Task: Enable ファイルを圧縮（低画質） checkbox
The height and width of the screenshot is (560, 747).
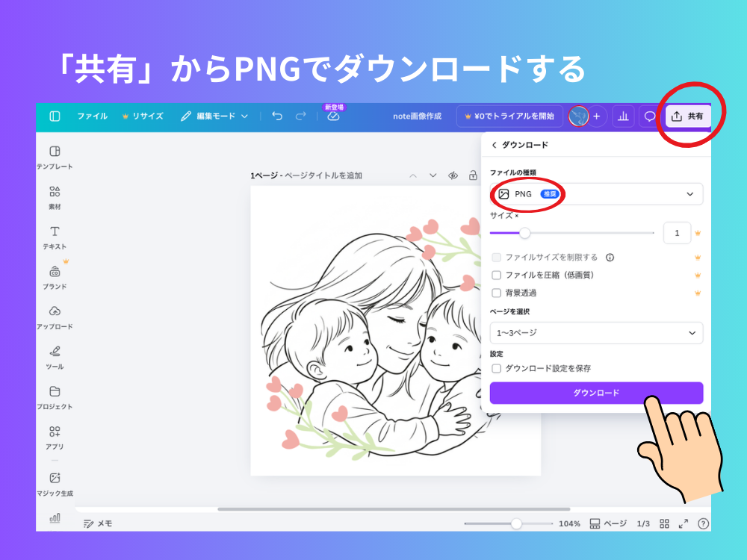Action: tap(497, 276)
